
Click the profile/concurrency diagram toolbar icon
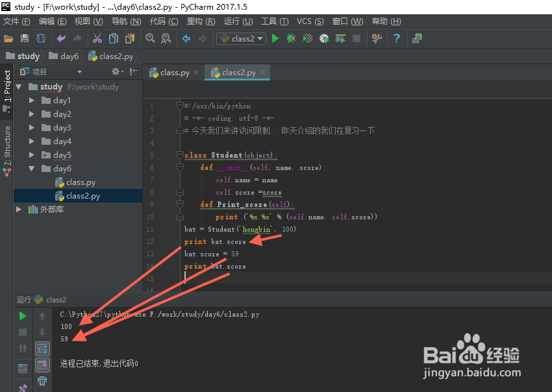[324, 38]
